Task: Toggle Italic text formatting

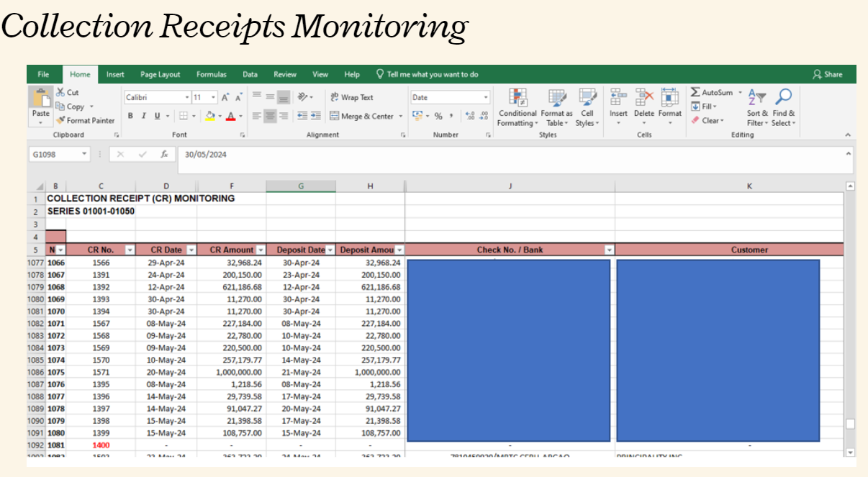Action: [144, 116]
